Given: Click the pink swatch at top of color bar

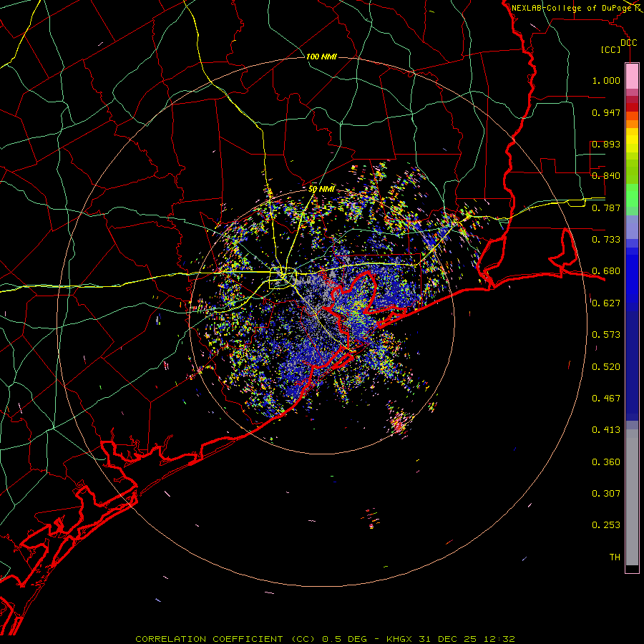Looking at the screenshot, I should pos(632,77).
